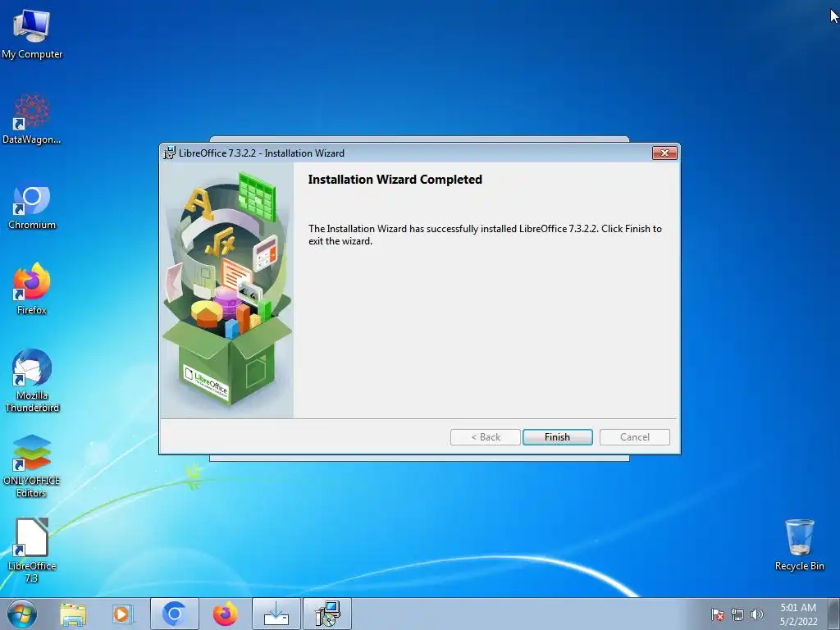Open Windows Explorer from the taskbar

coord(72,614)
